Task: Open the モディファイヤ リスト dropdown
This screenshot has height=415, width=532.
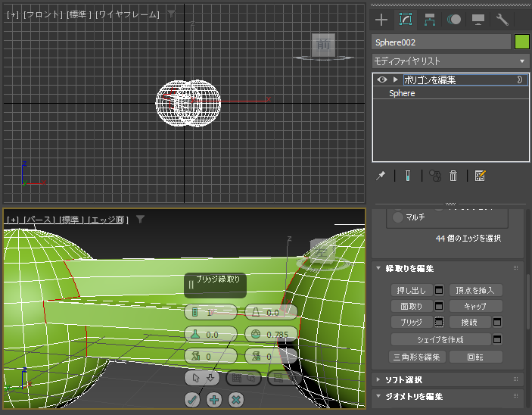Action: (450, 61)
